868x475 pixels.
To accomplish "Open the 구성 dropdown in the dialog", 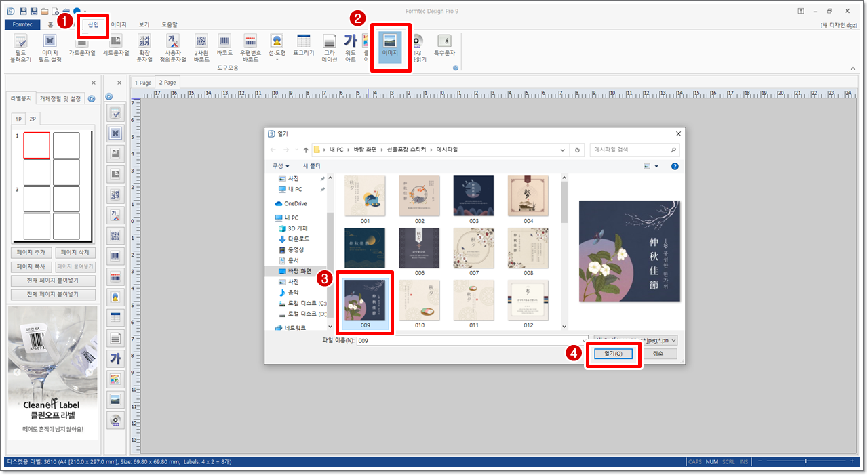I will (281, 166).
